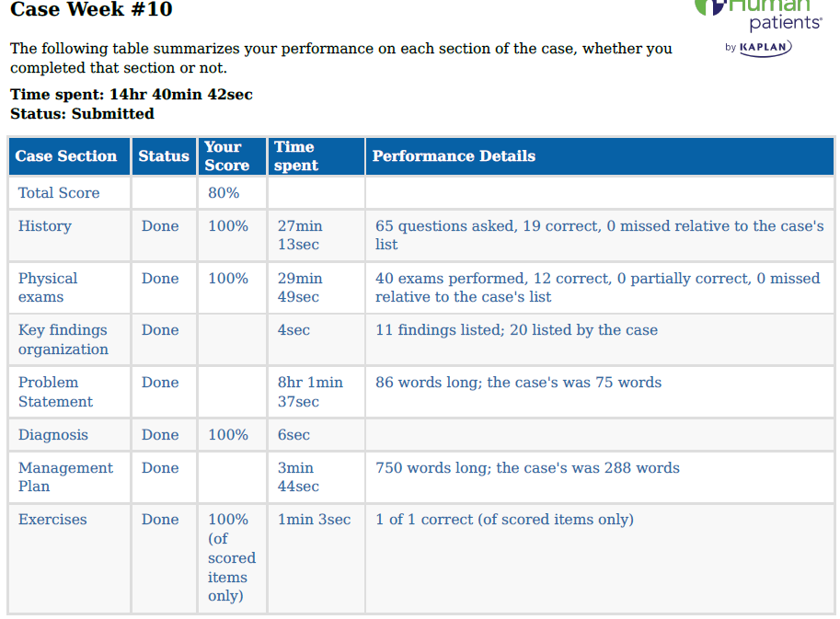Select the Key findings organization row label

(63, 339)
